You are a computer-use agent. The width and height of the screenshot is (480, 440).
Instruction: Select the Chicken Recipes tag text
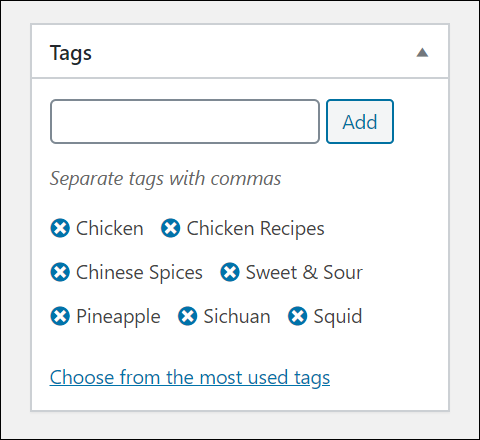(x=255, y=229)
